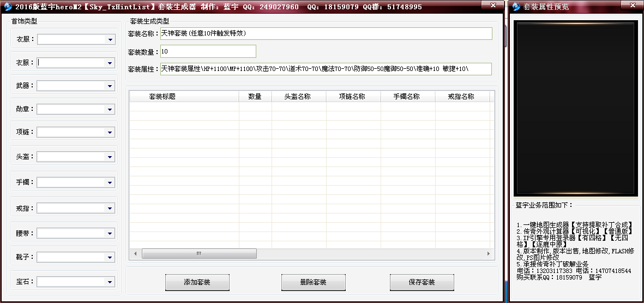This screenshot has width=644, height=303.
Task: Click the 添加套装 button
Action: (x=197, y=282)
